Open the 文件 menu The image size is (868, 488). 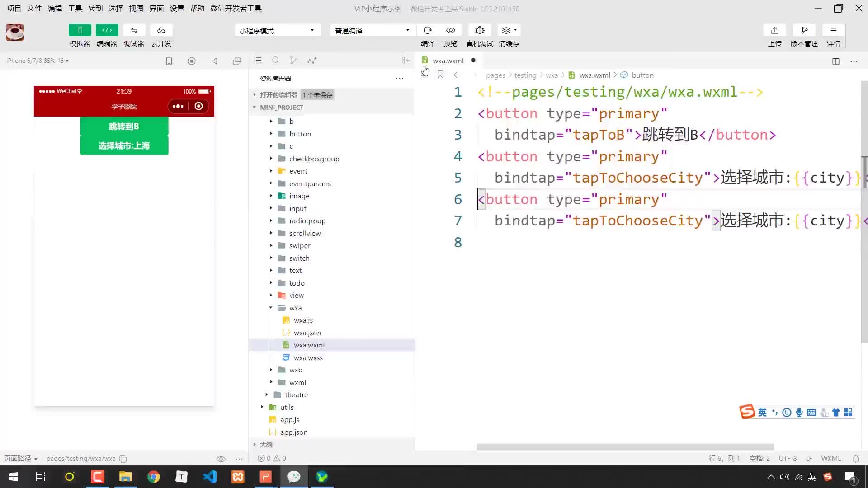click(34, 9)
